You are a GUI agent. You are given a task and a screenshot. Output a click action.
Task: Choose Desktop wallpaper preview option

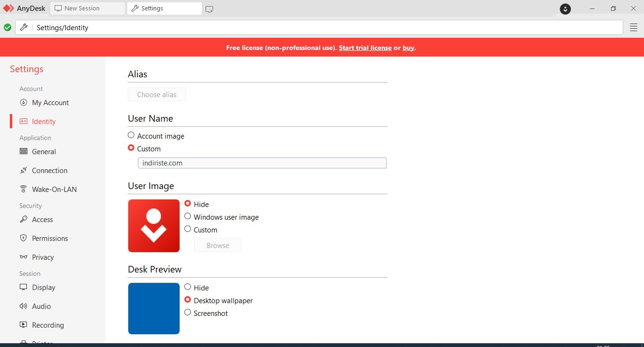188,300
